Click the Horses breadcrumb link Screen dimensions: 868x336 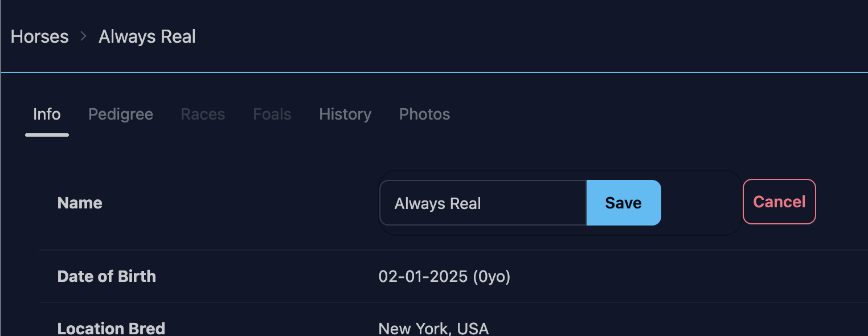pyautogui.click(x=39, y=37)
